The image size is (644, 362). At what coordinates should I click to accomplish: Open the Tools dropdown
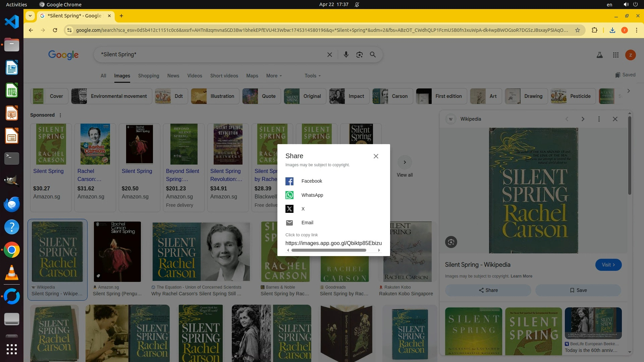pos(312,76)
